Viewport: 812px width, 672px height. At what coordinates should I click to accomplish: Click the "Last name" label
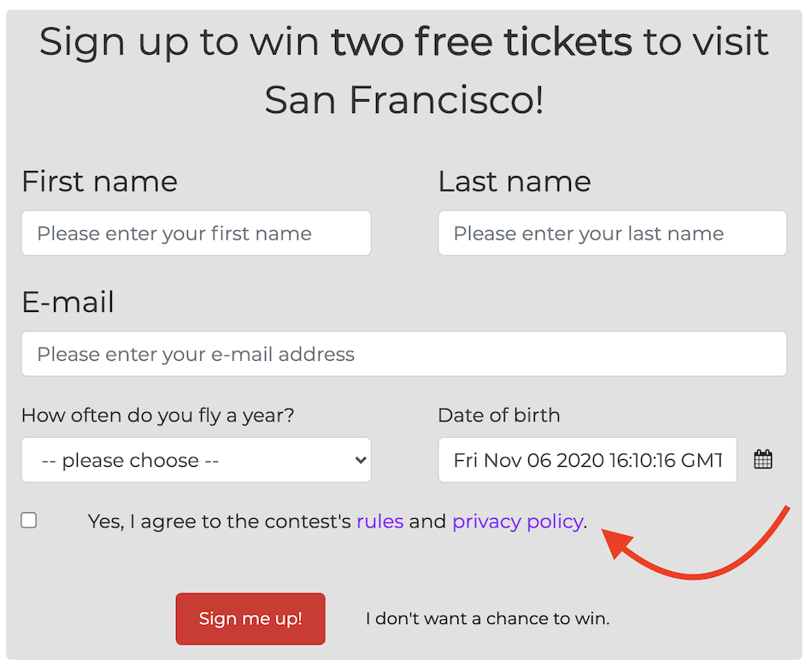coord(515,182)
